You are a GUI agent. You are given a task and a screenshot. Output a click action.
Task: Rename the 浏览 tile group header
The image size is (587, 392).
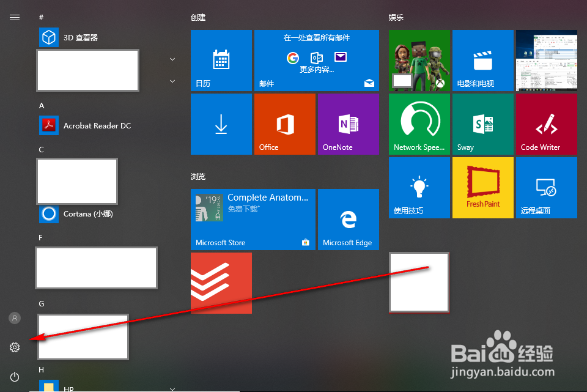point(198,176)
